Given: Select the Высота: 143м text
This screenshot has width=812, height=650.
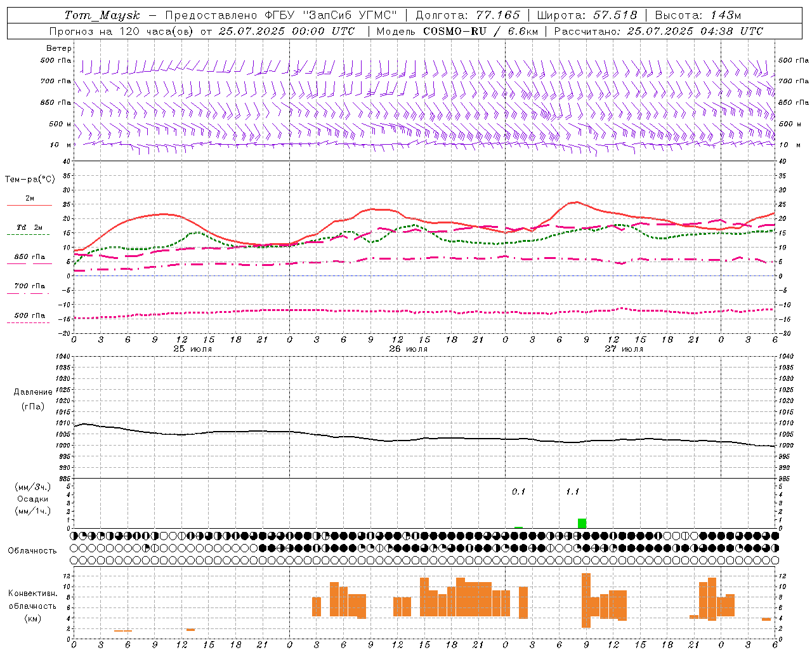Looking at the screenshot, I should (697, 15).
